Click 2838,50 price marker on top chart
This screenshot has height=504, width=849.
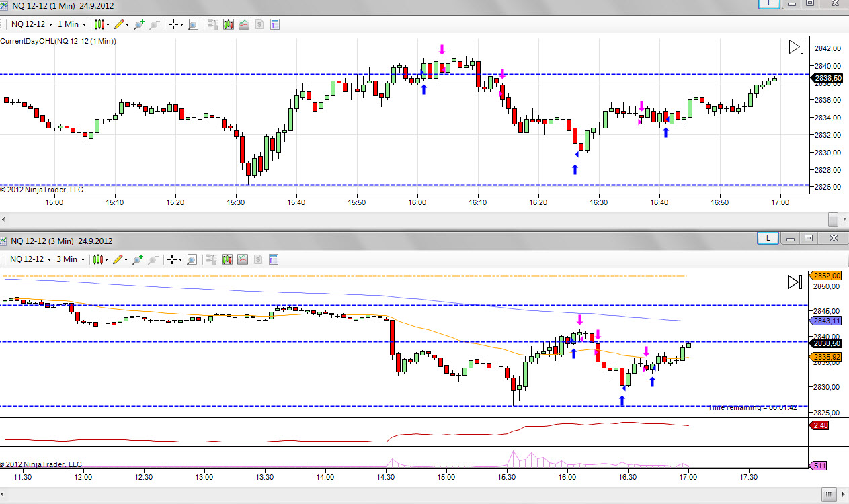click(827, 79)
